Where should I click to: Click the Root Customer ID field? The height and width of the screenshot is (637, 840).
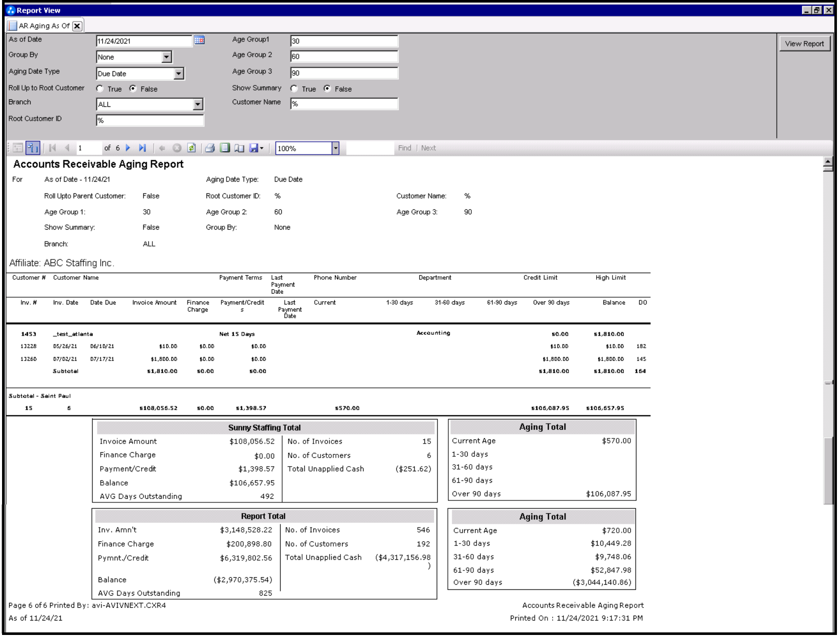[150, 120]
